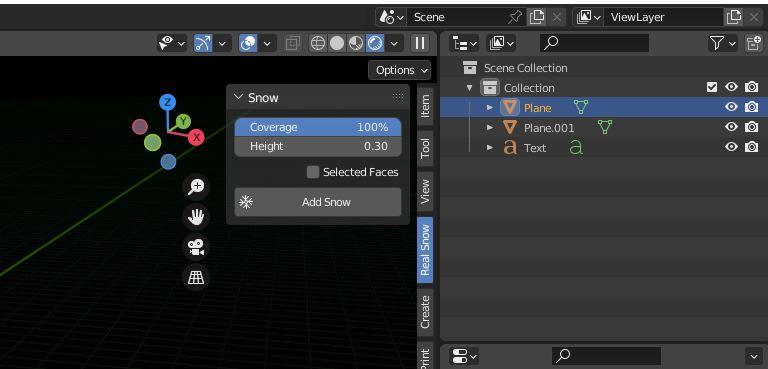Open the gizmos options dropdown
Screen dimensions: 768x369
click(x=222, y=44)
